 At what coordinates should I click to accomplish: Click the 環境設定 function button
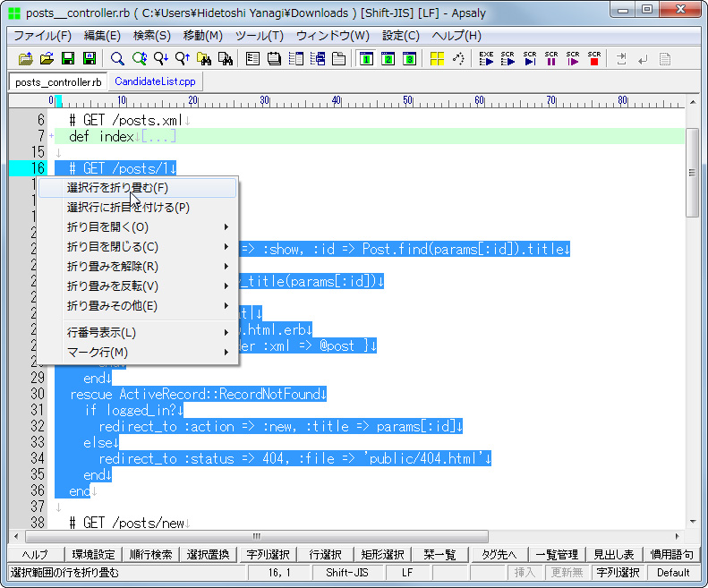[x=93, y=555]
